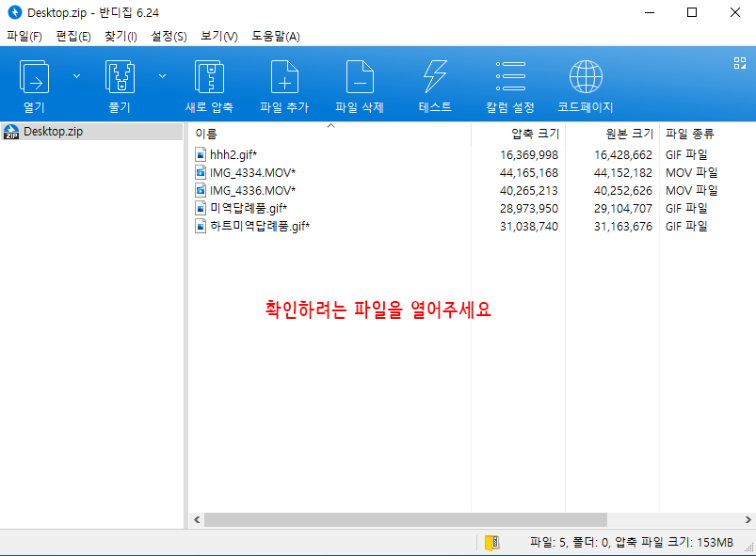Click the 하트미역답례품.gif file icon
Screen dimensions: 756x556
(201, 226)
